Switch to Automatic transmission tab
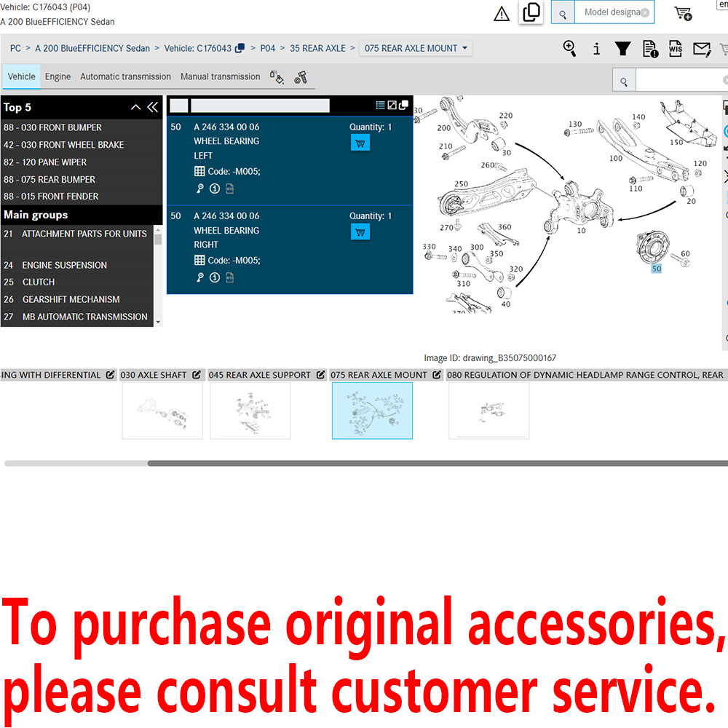Viewport: 728px width, 728px height. click(125, 76)
